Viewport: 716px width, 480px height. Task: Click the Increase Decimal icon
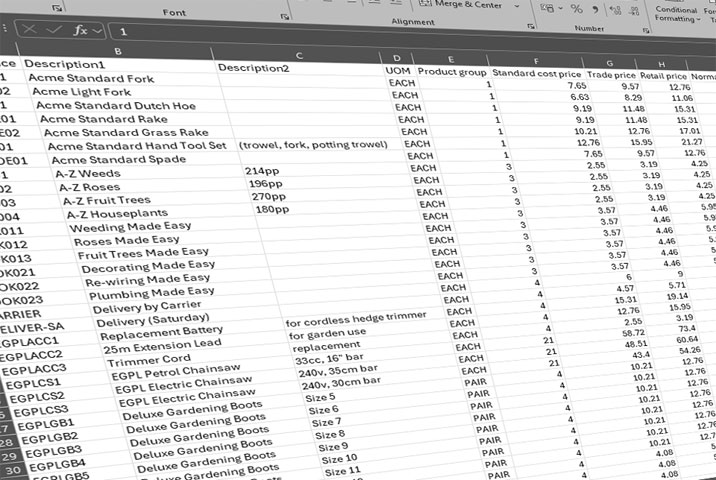(x=615, y=10)
